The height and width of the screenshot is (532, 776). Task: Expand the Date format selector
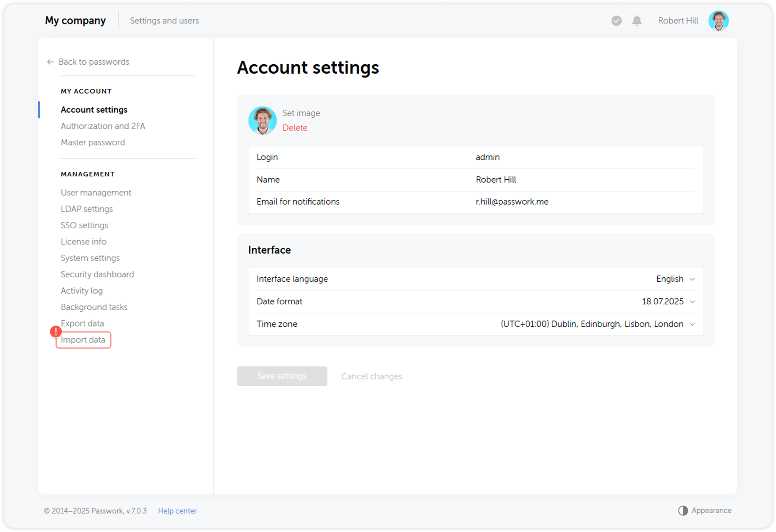[x=668, y=302]
